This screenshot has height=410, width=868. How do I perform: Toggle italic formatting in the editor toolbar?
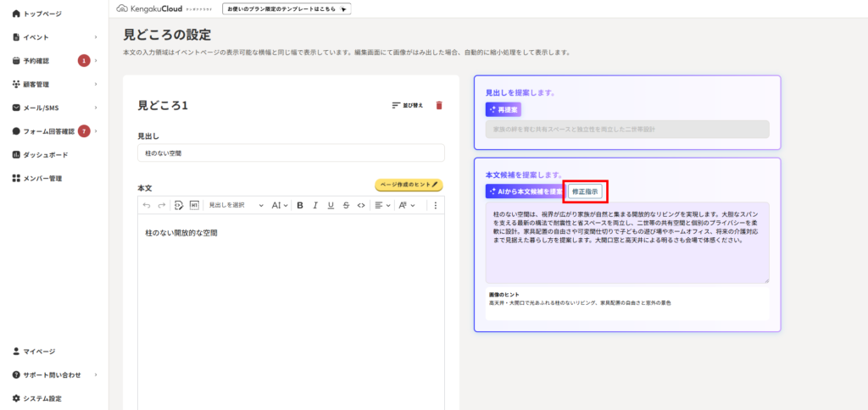pyautogui.click(x=314, y=205)
